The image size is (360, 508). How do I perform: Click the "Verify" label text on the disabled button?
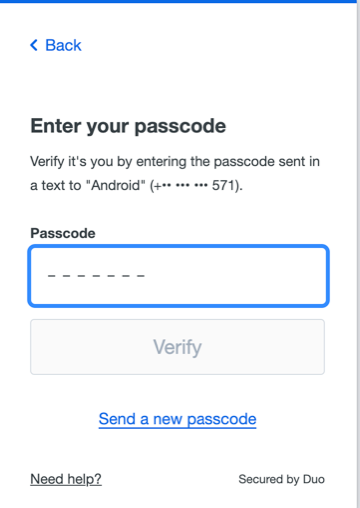coord(177,347)
